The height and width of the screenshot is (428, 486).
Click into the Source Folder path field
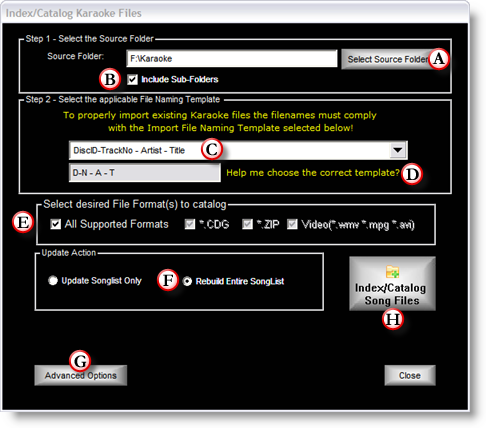(x=232, y=59)
